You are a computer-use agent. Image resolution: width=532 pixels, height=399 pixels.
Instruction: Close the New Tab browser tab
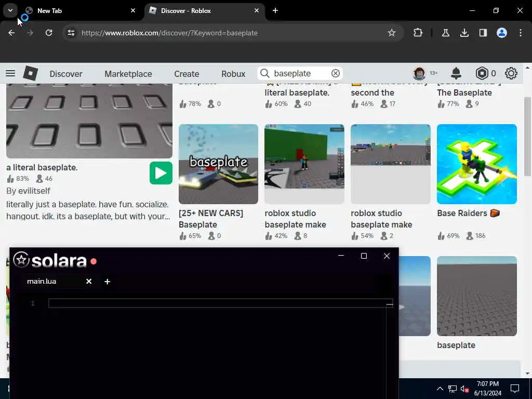pos(133,10)
